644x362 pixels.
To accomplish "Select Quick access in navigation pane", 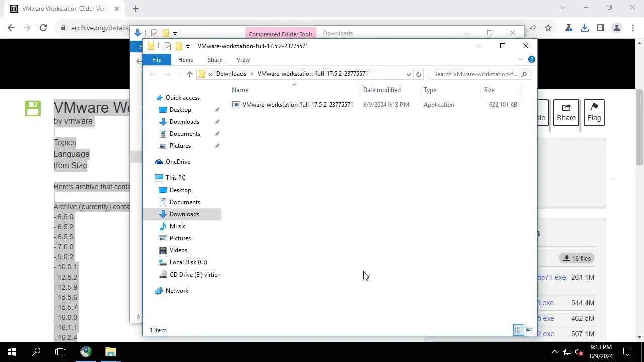I will coord(182,98).
